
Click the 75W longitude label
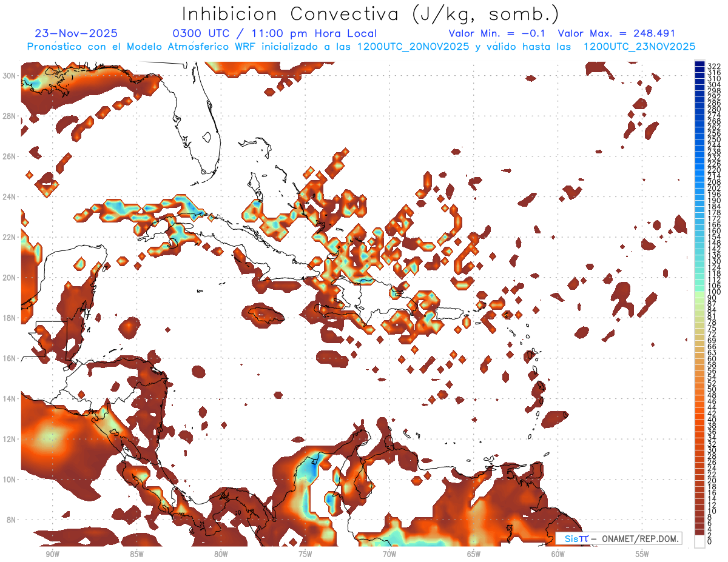[x=305, y=555]
